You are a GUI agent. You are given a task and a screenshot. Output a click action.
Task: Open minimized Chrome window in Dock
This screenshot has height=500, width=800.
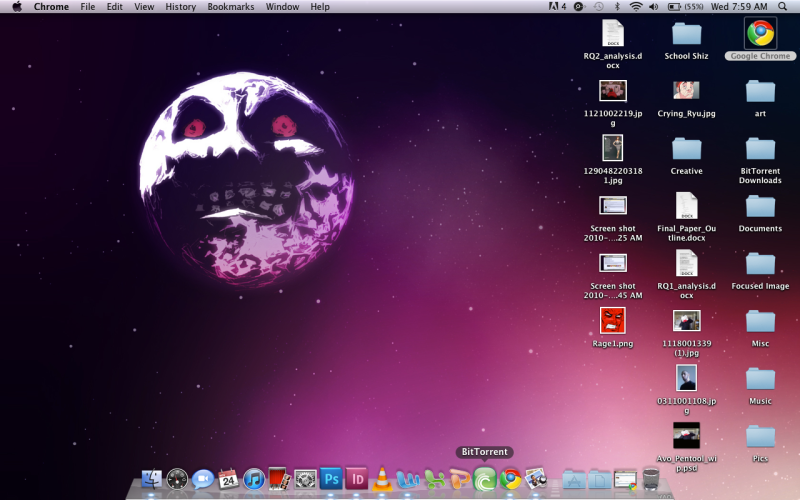(625, 480)
